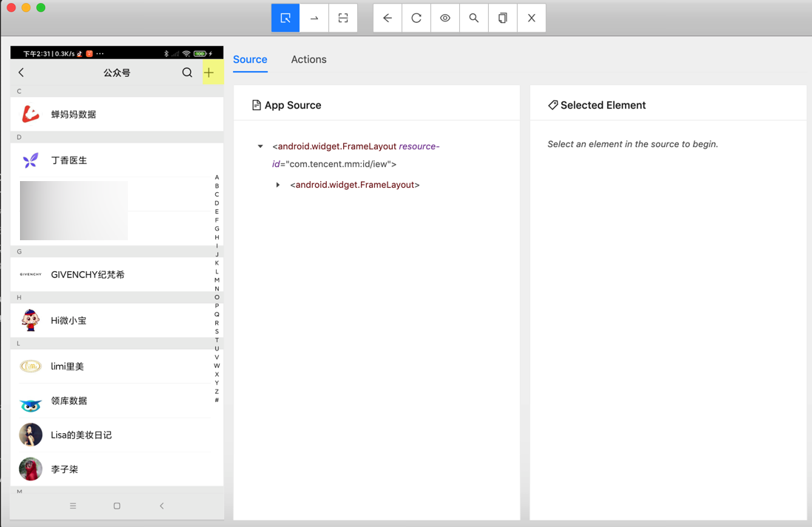This screenshot has width=812, height=527.
Task: Click the yellow macOS minimize button
Action: pos(26,7)
